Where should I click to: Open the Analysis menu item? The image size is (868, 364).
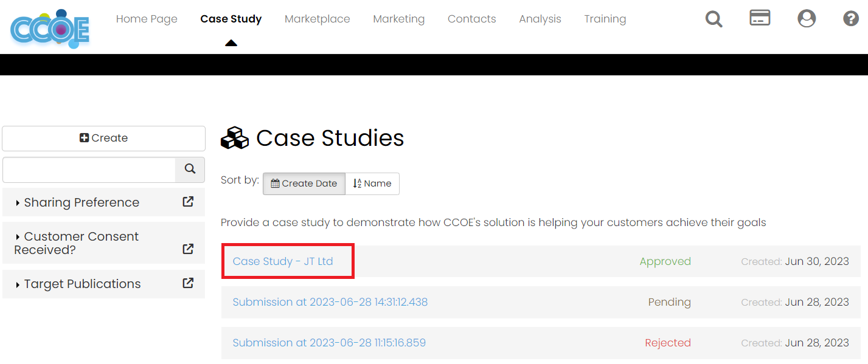coord(540,19)
